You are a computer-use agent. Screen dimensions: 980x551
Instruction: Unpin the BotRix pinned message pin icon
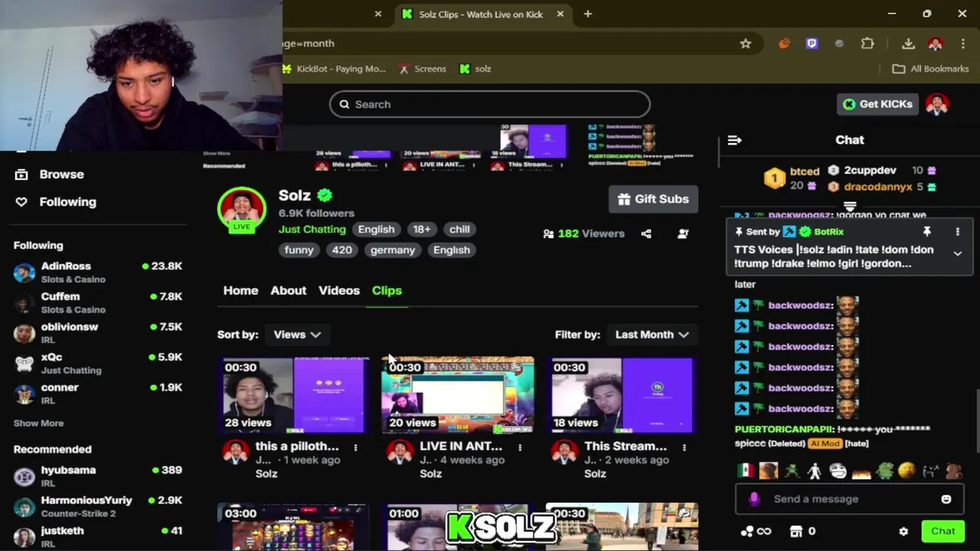pyautogui.click(x=926, y=232)
